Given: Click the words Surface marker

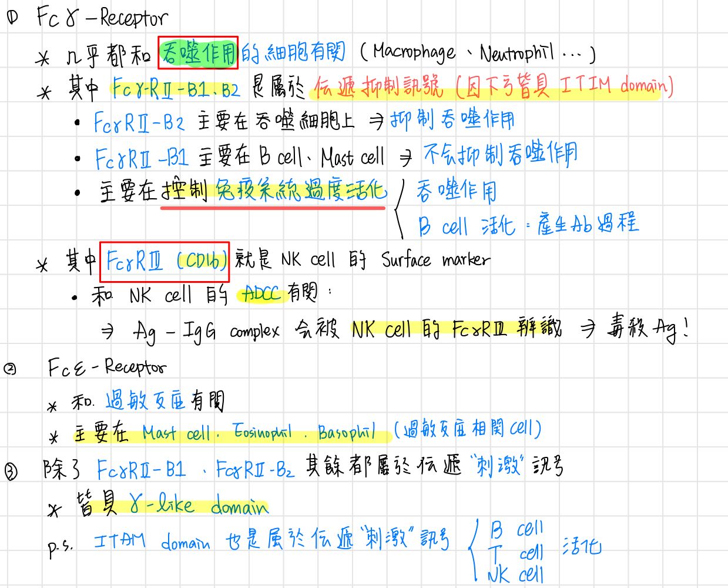Looking at the screenshot, I should point(435,259).
